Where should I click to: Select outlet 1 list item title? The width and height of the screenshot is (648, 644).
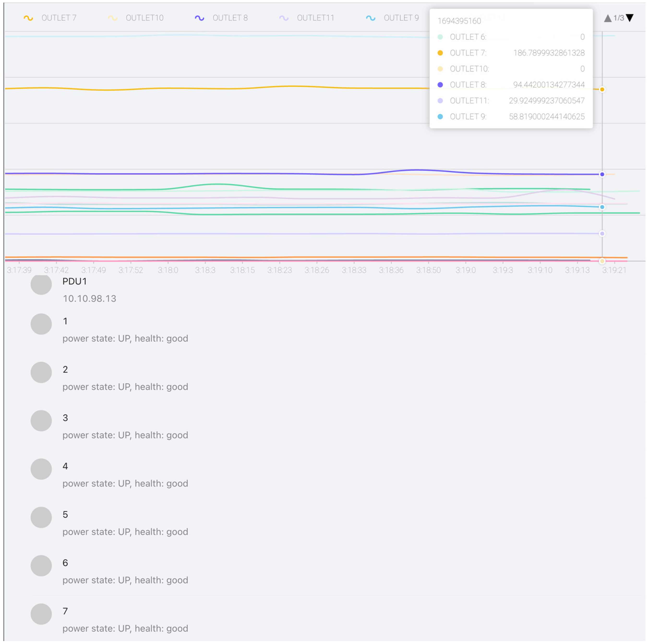(65, 321)
